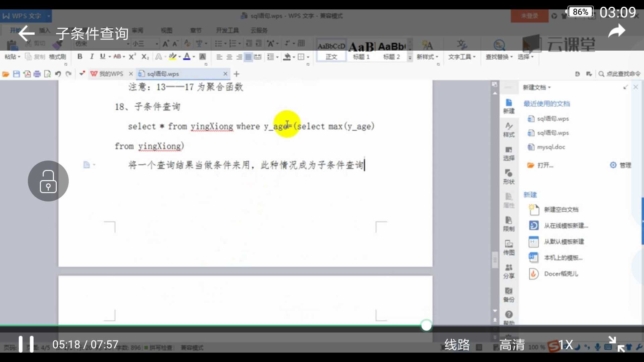Apply superscript formatting

coord(132,56)
